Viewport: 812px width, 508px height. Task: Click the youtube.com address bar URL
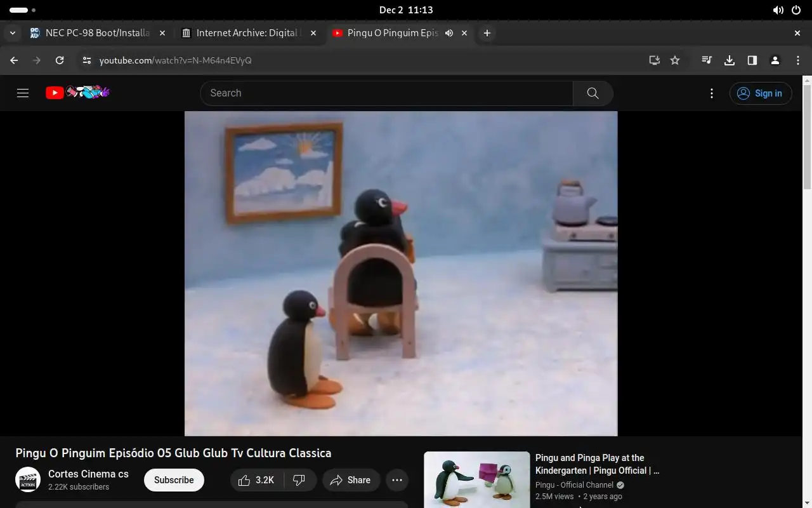tap(176, 60)
